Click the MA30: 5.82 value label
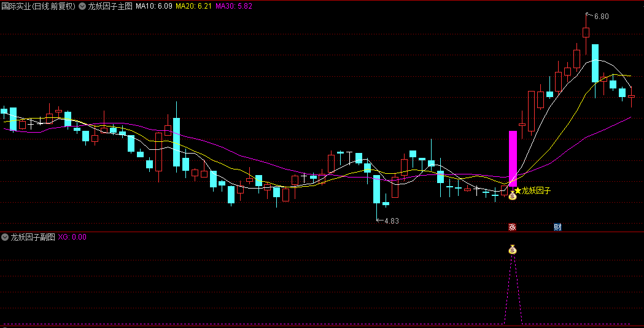The image size is (644, 328). coord(234,6)
